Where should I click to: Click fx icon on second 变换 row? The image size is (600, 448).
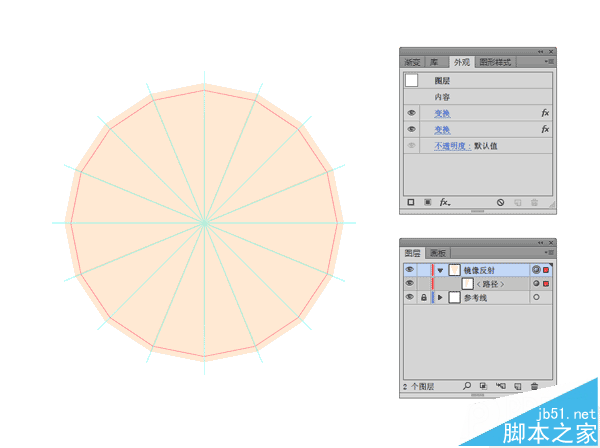545,129
